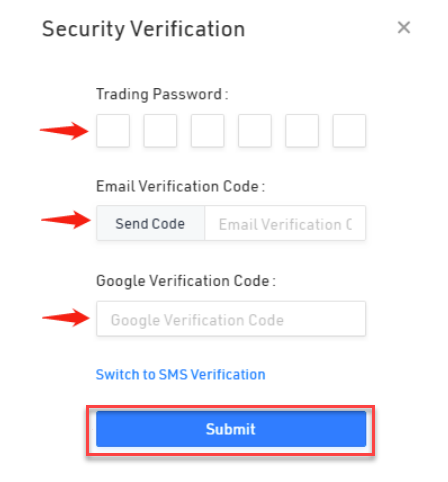Click the red highlight frame around Submit
The width and height of the screenshot is (448, 482).
point(231,431)
